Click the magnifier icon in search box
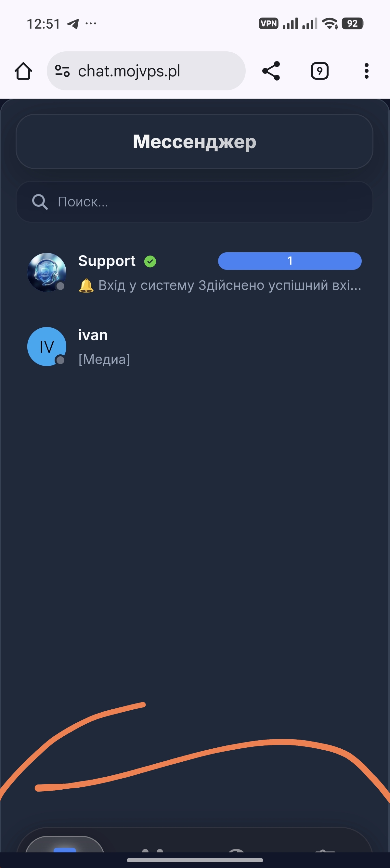The width and height of the screenshot is (390, 868). tap(40, 202)
